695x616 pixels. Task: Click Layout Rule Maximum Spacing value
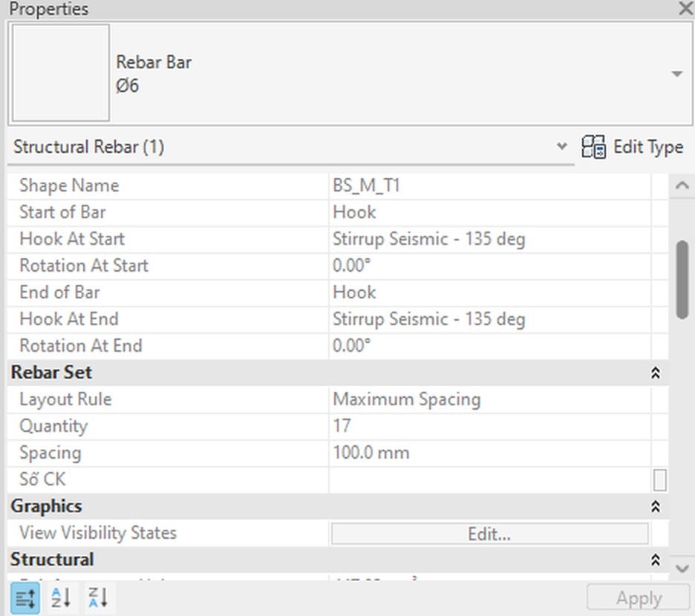click(490, 399)
